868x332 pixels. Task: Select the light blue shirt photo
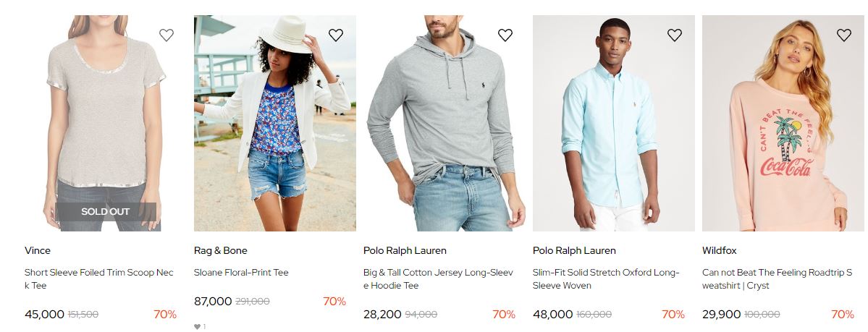pyautogui.click(x=613, y=123)
